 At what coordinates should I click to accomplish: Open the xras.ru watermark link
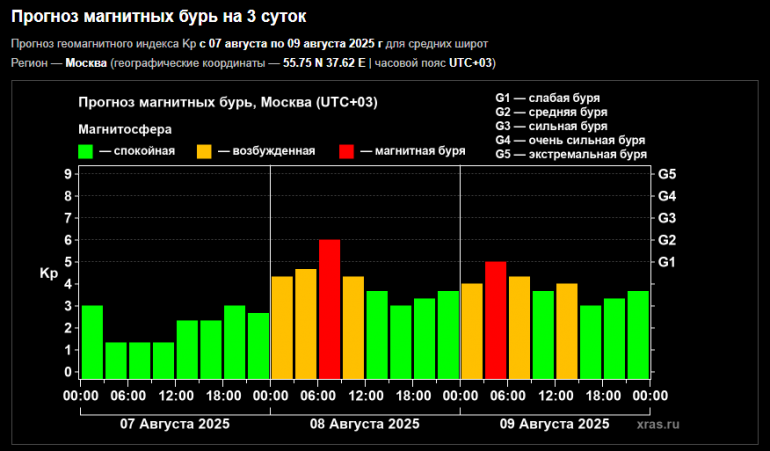click(x=657, y=424)
